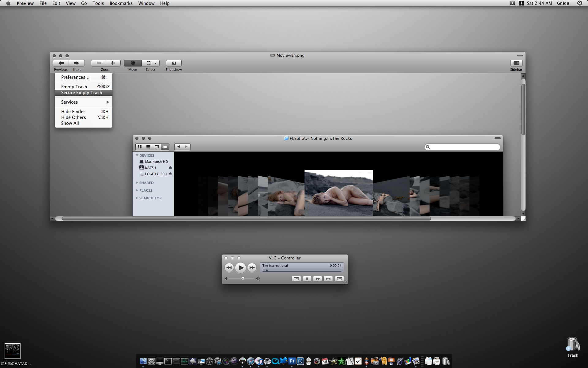Launch Photoshop from the Dock

coord(292,361)
